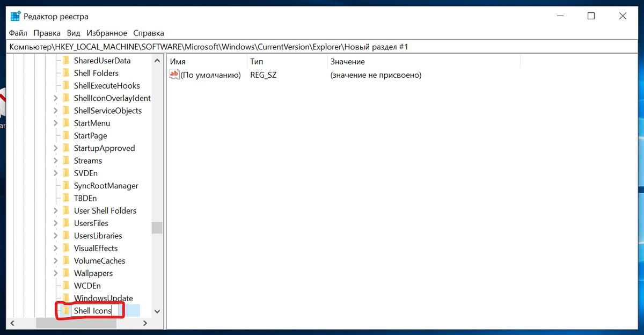Screen dimensions: 644x335
Task: Click the string value icon of (По умолчанию)
Action: pos(174,75)
